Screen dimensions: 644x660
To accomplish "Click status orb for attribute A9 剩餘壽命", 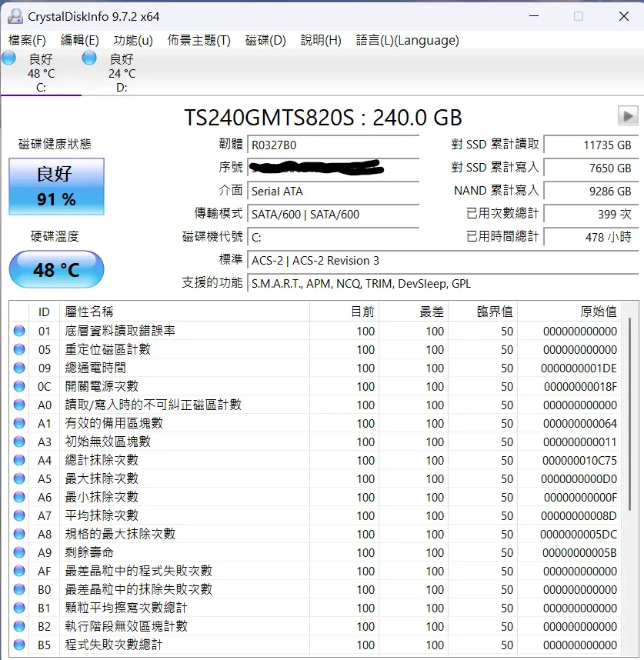I will click(x=19, y=552).
